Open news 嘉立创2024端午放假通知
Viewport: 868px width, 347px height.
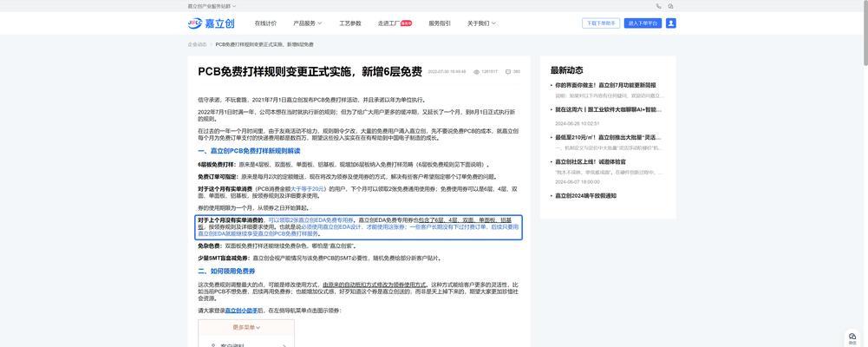[585, 196]
